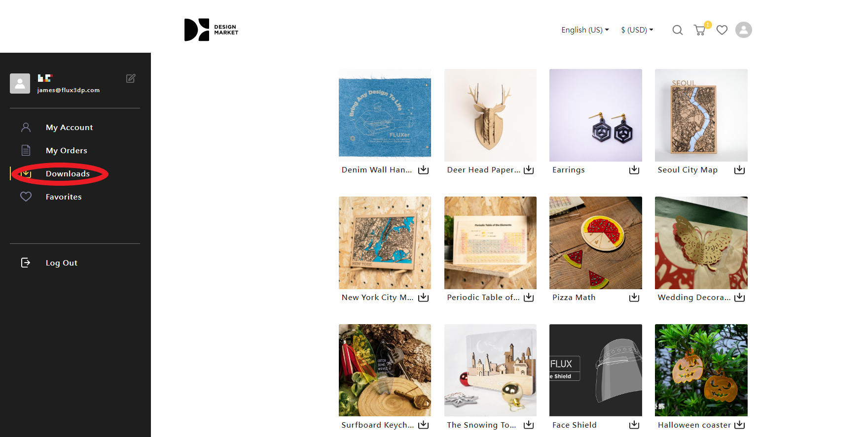Download the Earrings design file

point(634,170)
